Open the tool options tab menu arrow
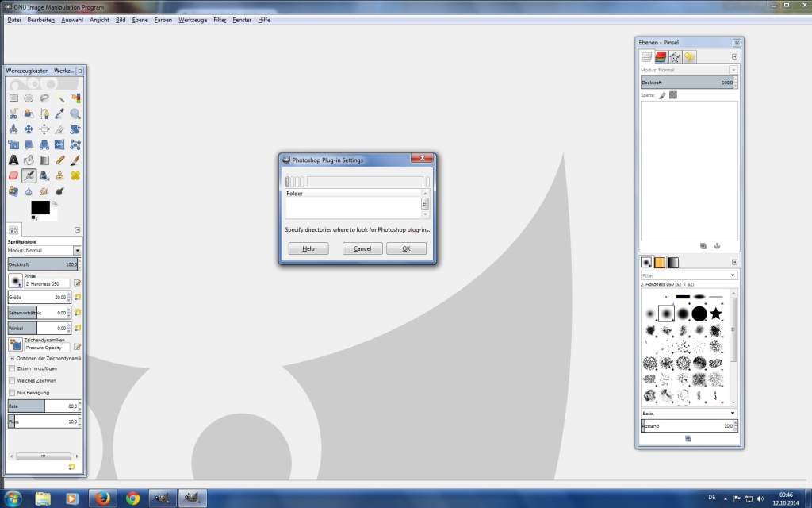Image resolution: width=812 pixels, height=508 pixels. click(78, 229)
